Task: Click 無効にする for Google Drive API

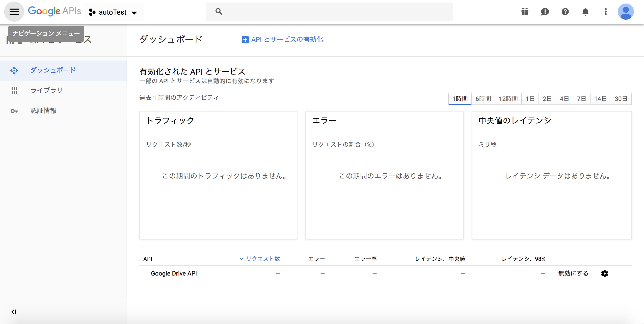Action: click(573, 273)
